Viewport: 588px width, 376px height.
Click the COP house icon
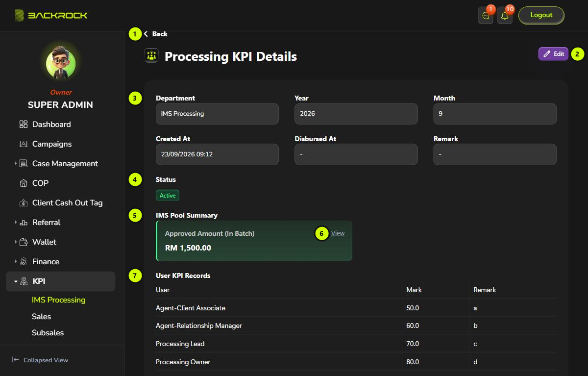pyautogui.click(x=24, y=183)
